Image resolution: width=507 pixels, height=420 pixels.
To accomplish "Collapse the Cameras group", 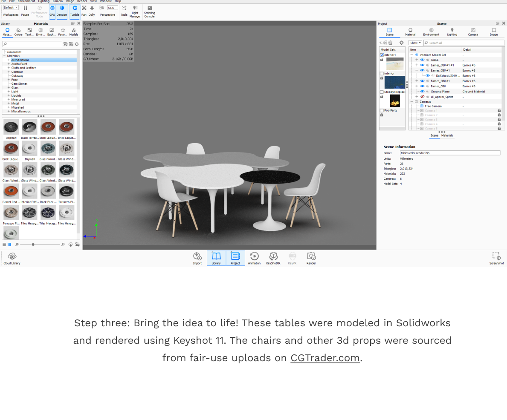I will pyautogui.click(x=411, y=101).
